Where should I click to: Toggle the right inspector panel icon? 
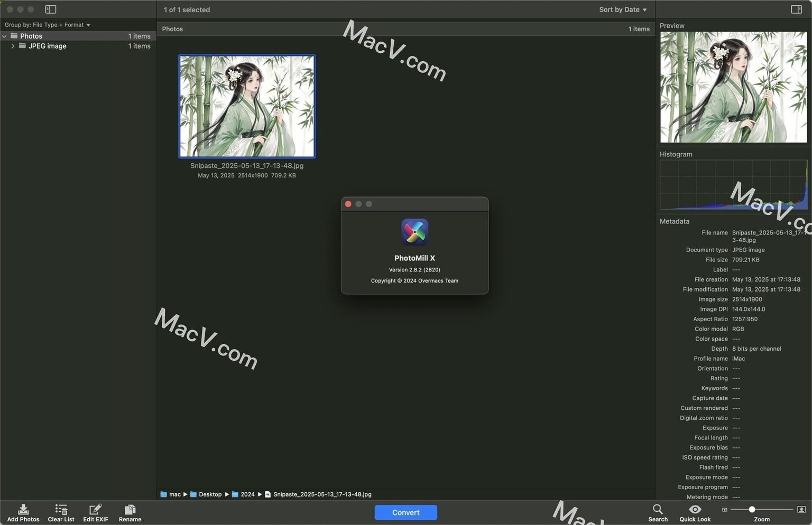[796, 10]
